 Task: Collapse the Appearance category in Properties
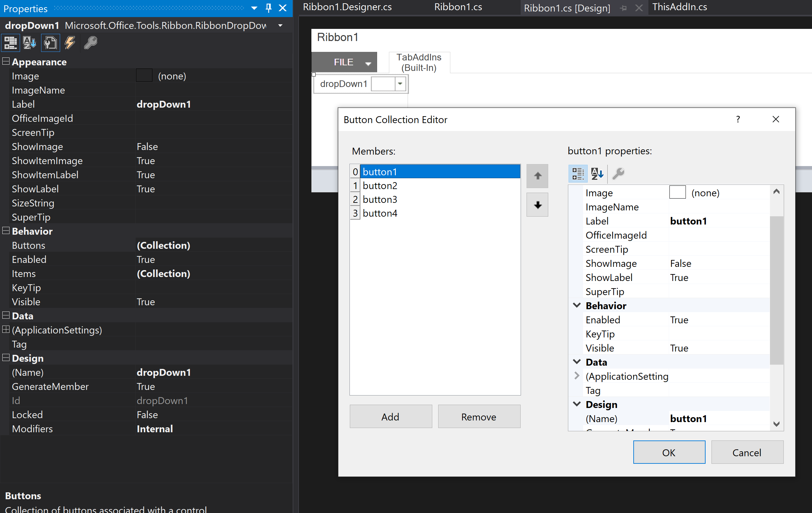pyautogui.click(x=6, y=61)
